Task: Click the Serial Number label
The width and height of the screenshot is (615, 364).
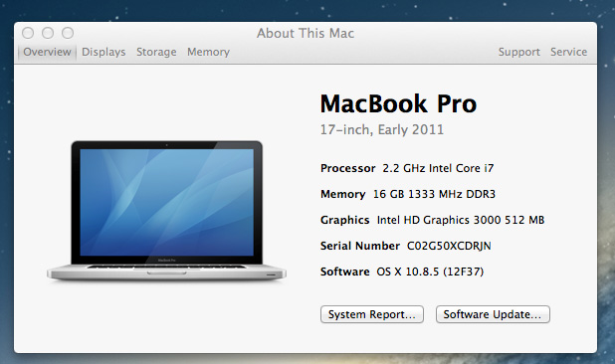Action: tap(360, 246)
